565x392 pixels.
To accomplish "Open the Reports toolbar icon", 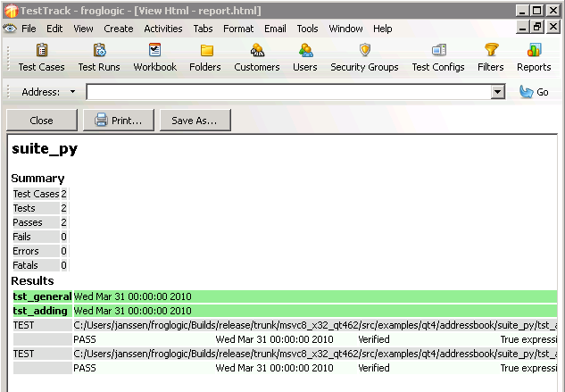I will 534,57.
